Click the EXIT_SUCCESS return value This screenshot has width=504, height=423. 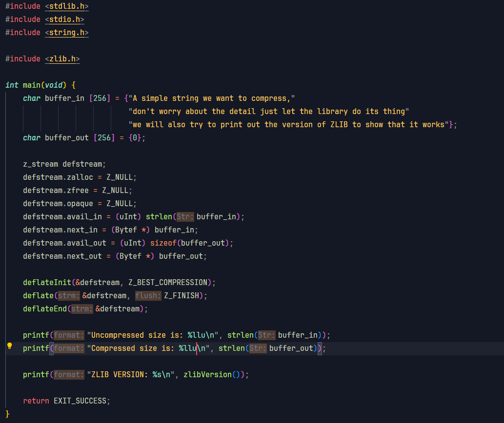pyautogui.click(x=82, y=401)
